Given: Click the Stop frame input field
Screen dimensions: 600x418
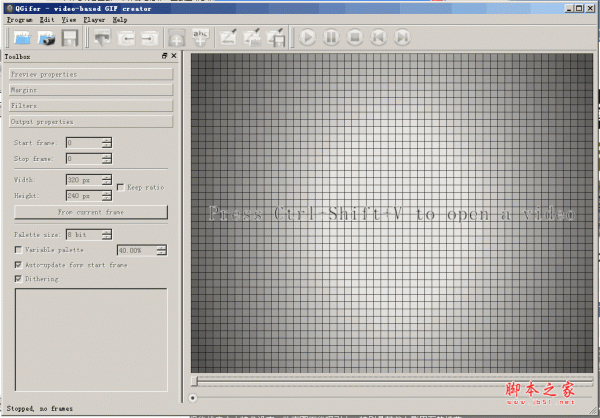Looking at the screenshot, I should point(84,158).
